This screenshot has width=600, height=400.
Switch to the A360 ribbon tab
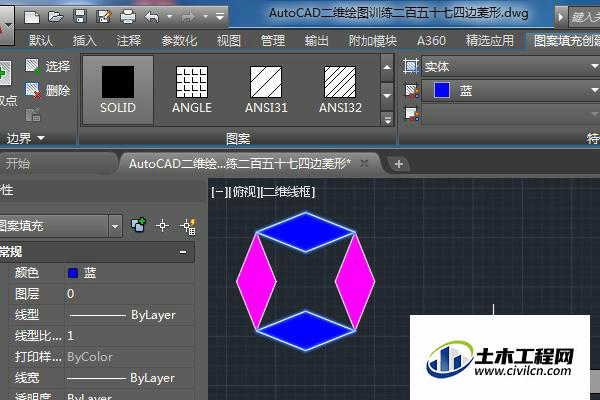(x=431, y=41)
